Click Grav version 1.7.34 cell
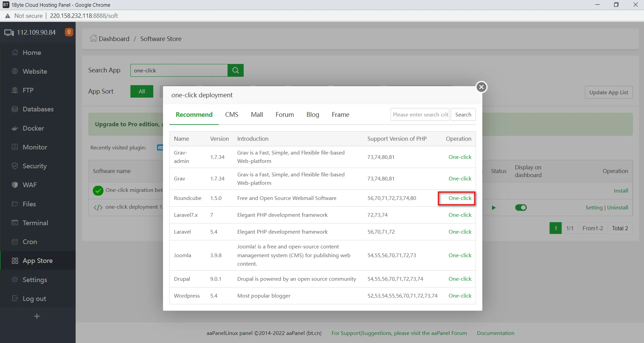The width and height of the screenshot is (644, 343). [217, 178]
